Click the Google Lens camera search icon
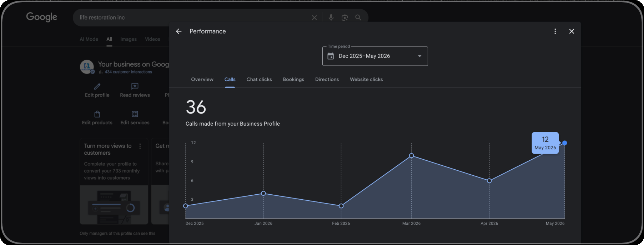Image resolution: width=644 pixels, height=245 pixels. coord(344,17)
